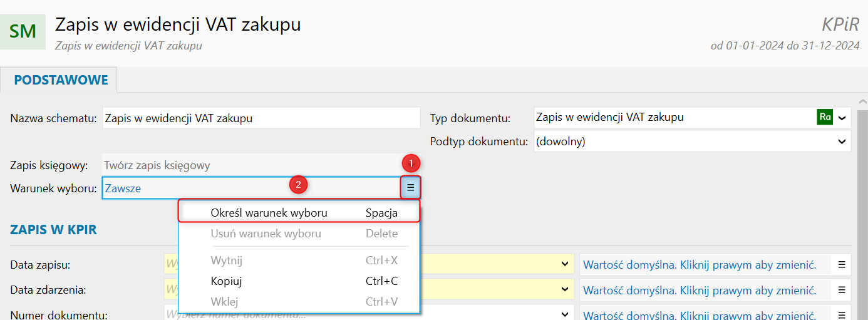Focus the Warunek wyboru field showing Zawsze
This screenshot has width=868, height=320.
pos(251,187)
